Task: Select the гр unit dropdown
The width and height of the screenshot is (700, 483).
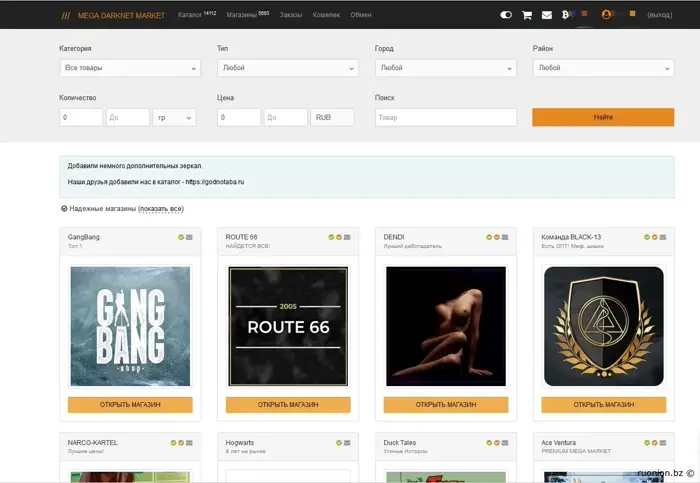Action: pyautogui.click(x=174, y=117)
